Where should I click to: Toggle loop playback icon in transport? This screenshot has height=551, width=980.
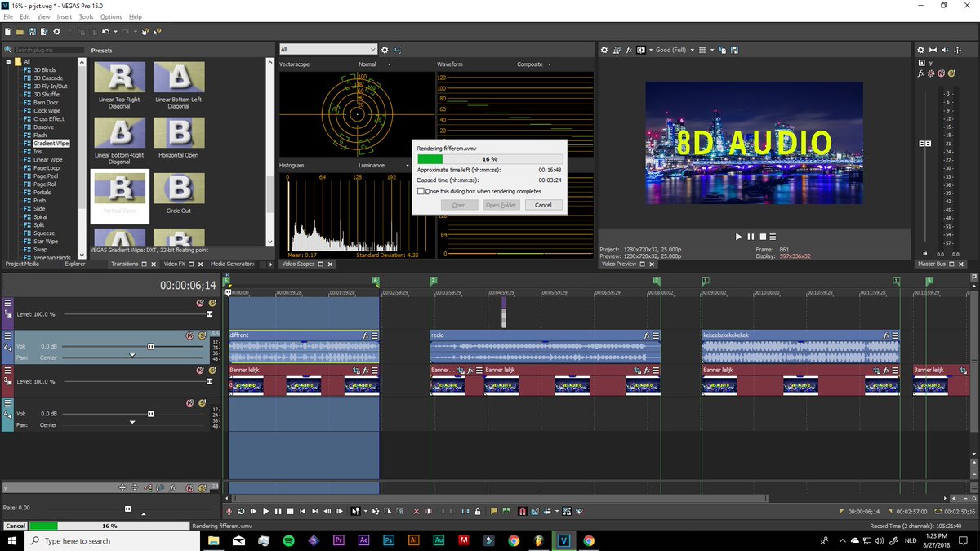point(241,511)
